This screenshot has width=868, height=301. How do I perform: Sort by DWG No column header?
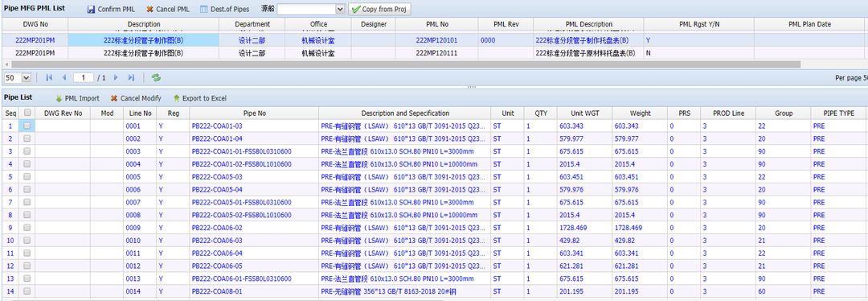35,24
